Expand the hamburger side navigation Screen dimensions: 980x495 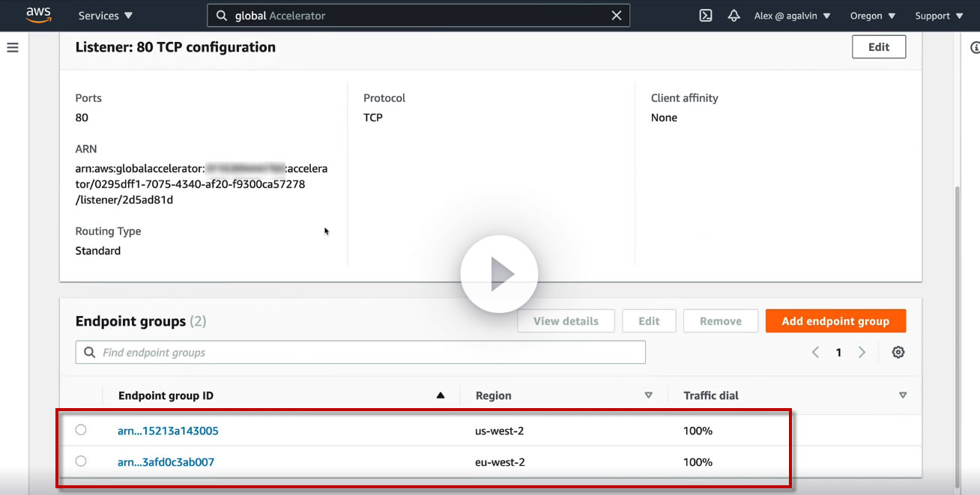click(x=13, y=47)
